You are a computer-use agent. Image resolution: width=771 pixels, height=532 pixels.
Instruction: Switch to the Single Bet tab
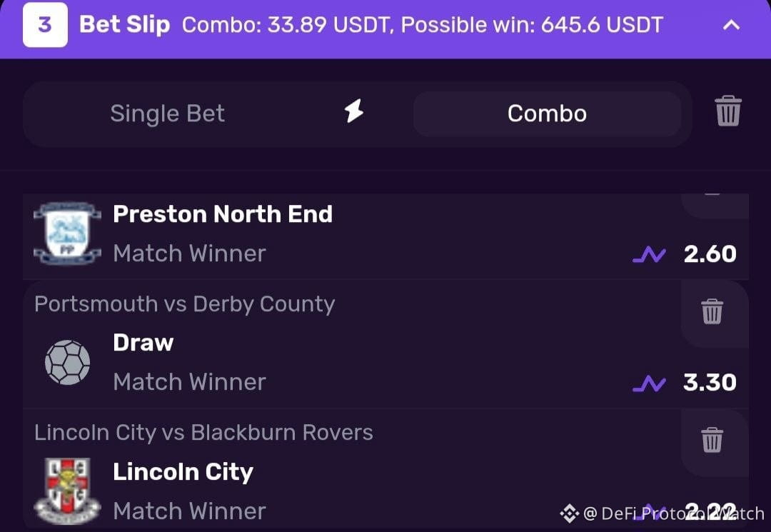(167, 114)
